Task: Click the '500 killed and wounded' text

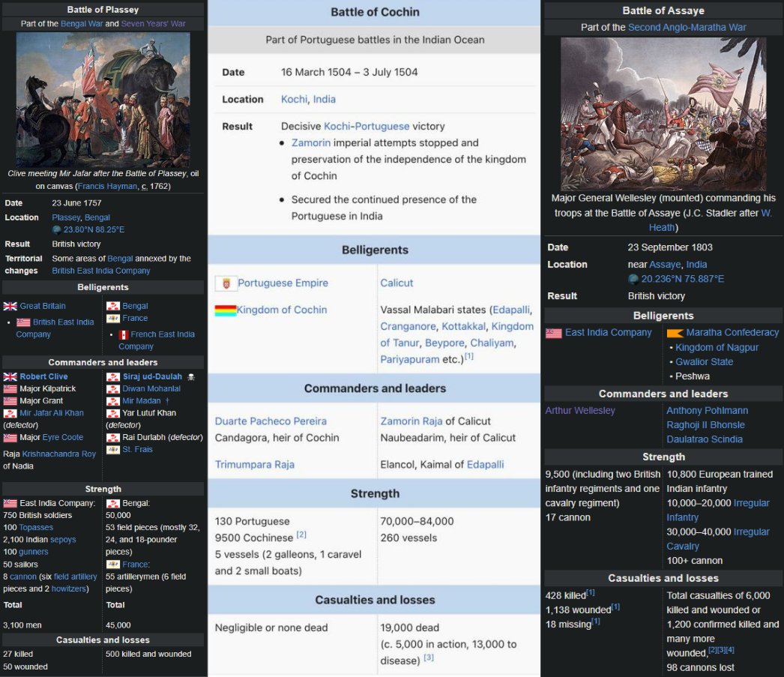Action: 148,654
